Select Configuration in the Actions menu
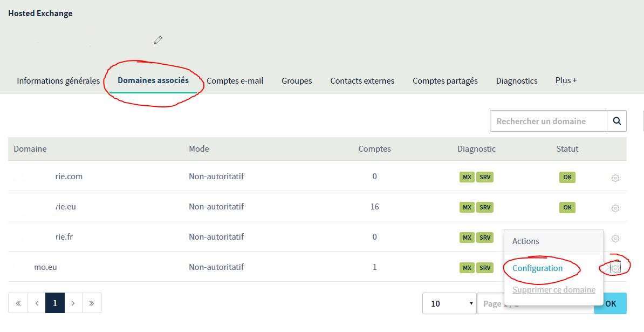The height and width of the screenshot is (332, 644). coord(537,268)
